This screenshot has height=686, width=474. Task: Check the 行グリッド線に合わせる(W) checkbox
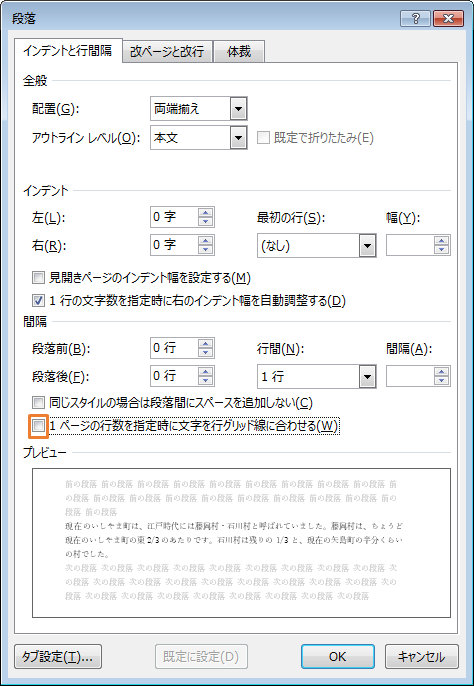click(x=39, y=426)
